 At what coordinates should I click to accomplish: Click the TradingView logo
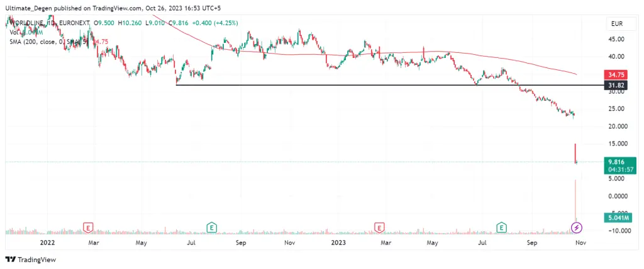click(x=31, y=260)
